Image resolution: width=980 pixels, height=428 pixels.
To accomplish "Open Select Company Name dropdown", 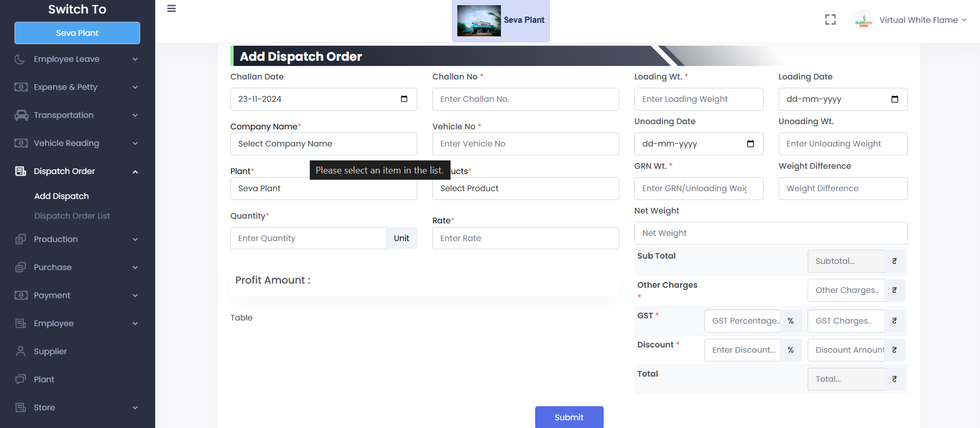I will coord(323,144).
